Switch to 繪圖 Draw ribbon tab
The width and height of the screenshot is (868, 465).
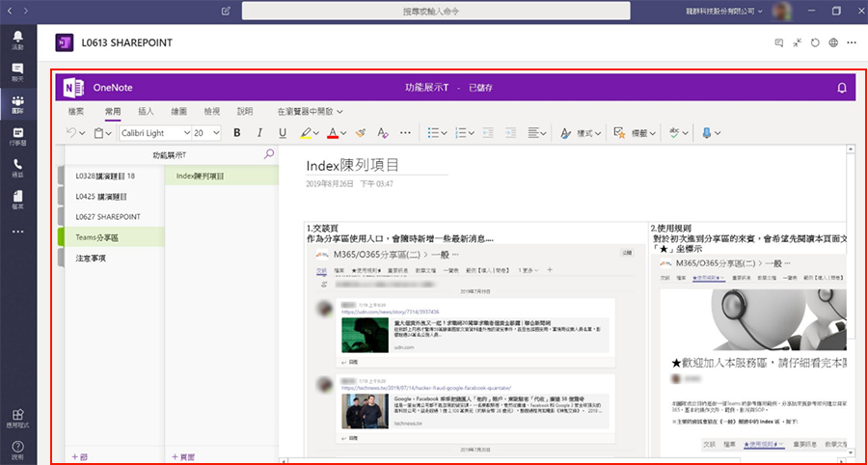178,111
